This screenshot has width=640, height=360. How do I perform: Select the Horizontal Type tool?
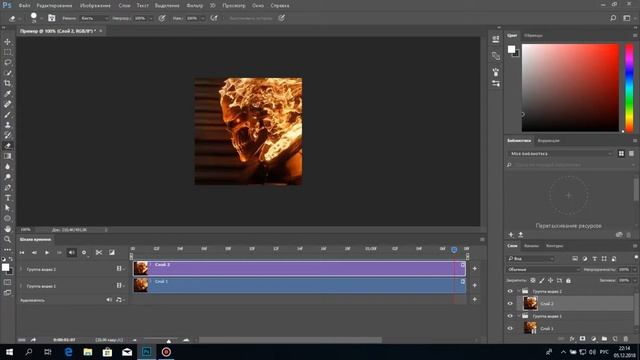click(7, 198)
